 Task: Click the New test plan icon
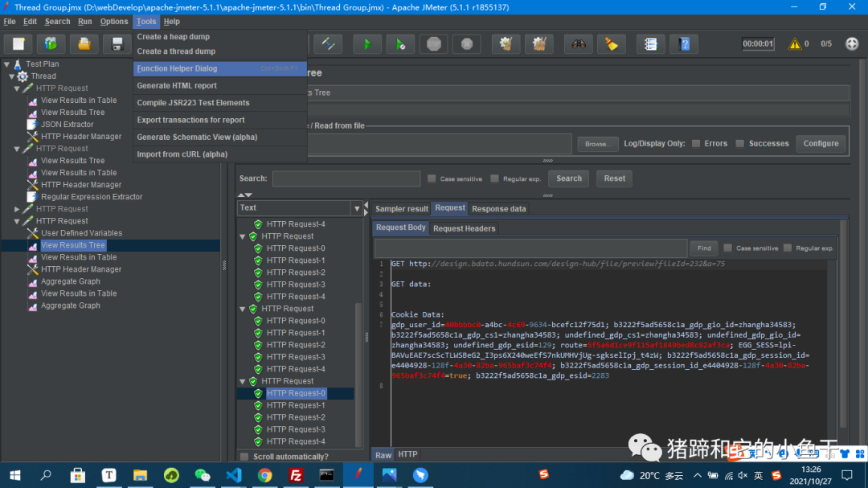(x=18, y=44)
